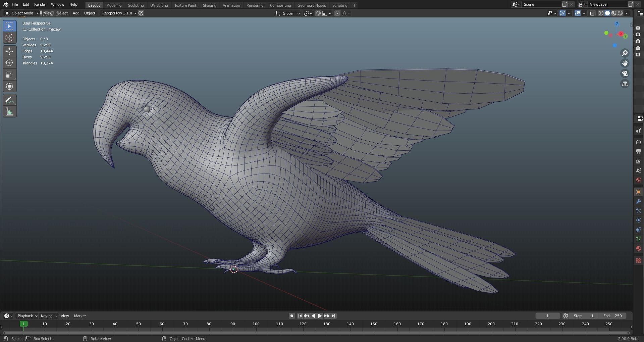Open the Object Constraints tab
This screenshot has height=342, width=644.
639,230
